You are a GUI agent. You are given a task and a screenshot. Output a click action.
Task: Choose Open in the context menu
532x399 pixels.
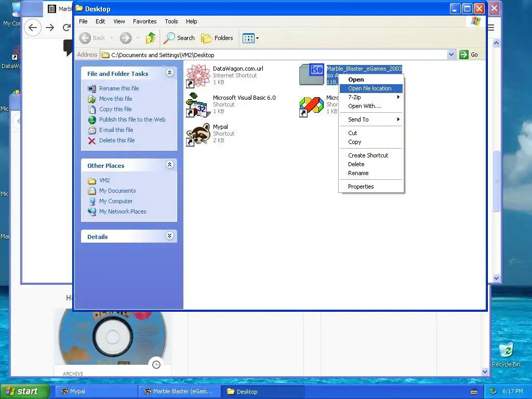(x=371, y=79)
